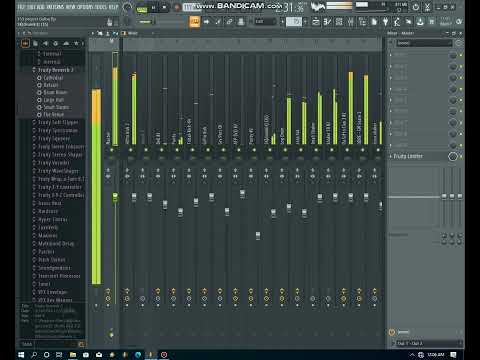
Task: Click Pitch Shifter in the browser list
Action: 52,260
